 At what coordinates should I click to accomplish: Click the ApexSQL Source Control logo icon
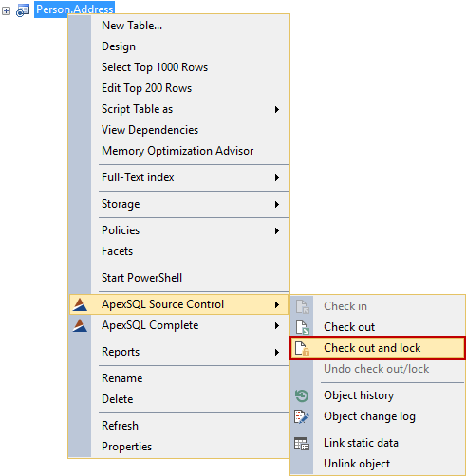click(x=80, y=304)
